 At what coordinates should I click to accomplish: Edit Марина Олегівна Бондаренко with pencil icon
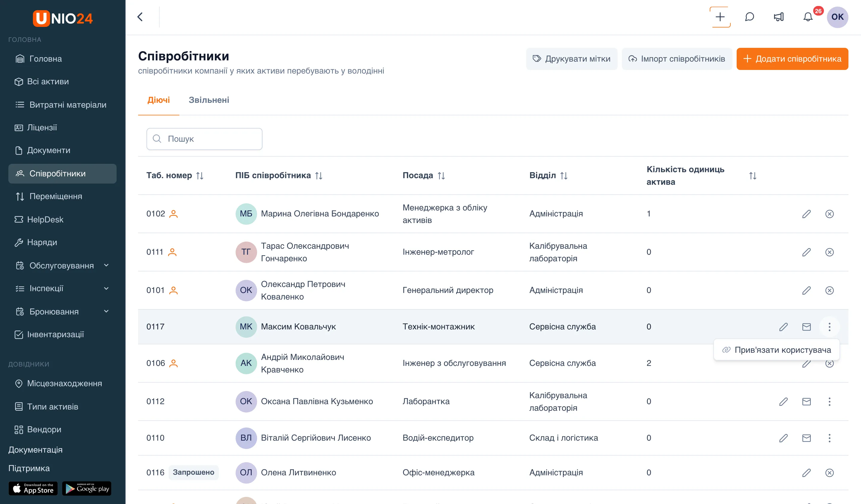click(x=806, y=214)
